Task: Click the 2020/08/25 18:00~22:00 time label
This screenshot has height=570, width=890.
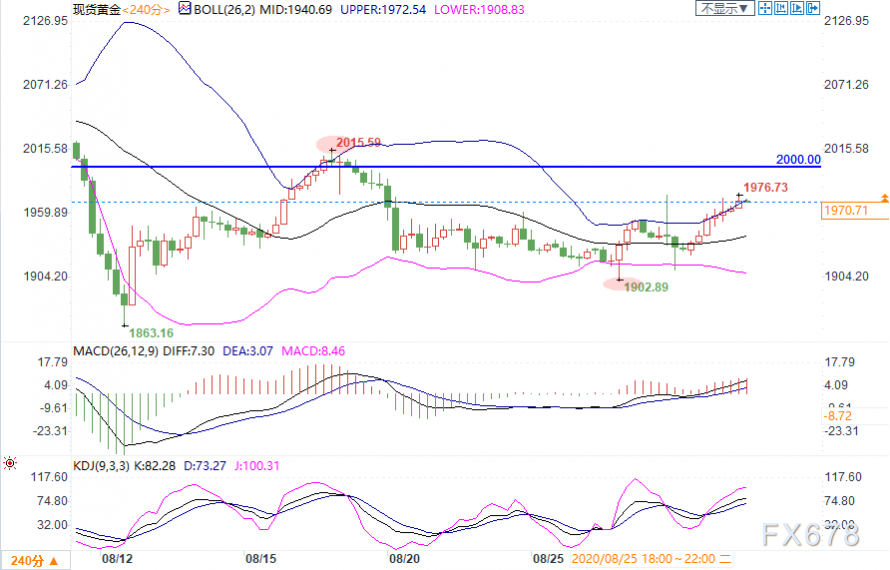Action: click(652, 559)
